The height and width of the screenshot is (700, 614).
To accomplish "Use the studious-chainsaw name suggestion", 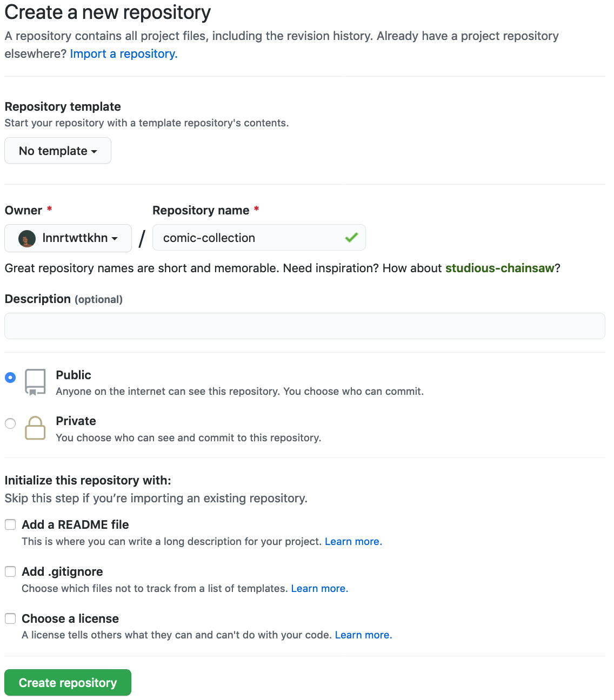I will (499, 268).
